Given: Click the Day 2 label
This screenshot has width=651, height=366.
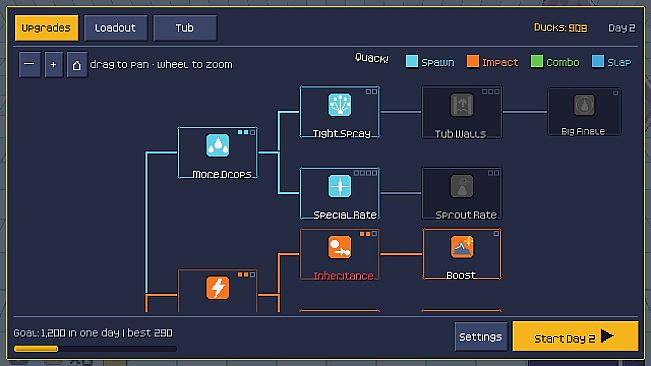Looking at the screenshot, I should (x=622, y=28).
